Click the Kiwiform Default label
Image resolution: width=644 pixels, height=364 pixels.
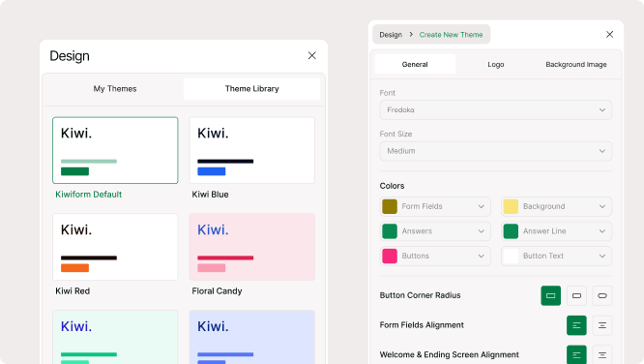click(x=89, y=195)
